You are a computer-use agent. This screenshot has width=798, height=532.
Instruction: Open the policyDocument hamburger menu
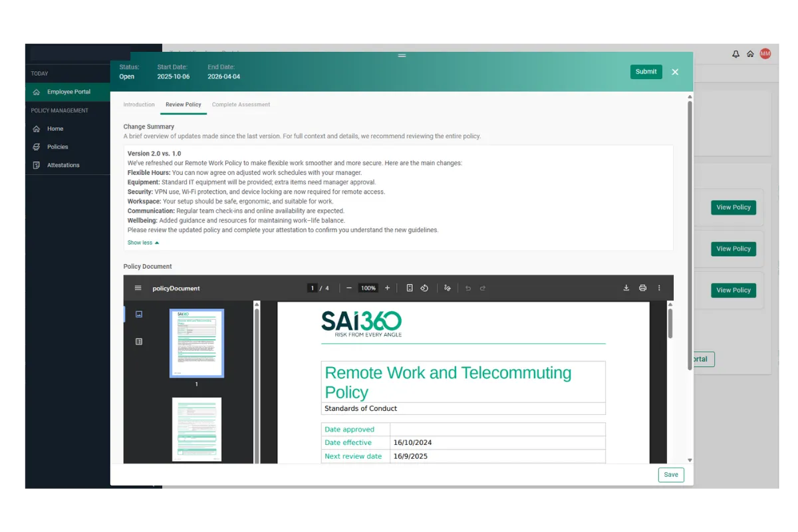(x=138, y=288)
